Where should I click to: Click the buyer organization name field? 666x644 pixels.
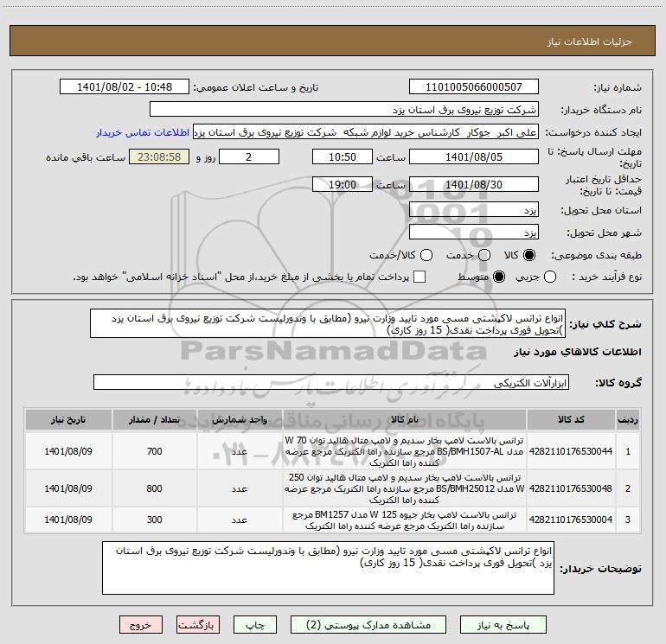click(344, 110)
